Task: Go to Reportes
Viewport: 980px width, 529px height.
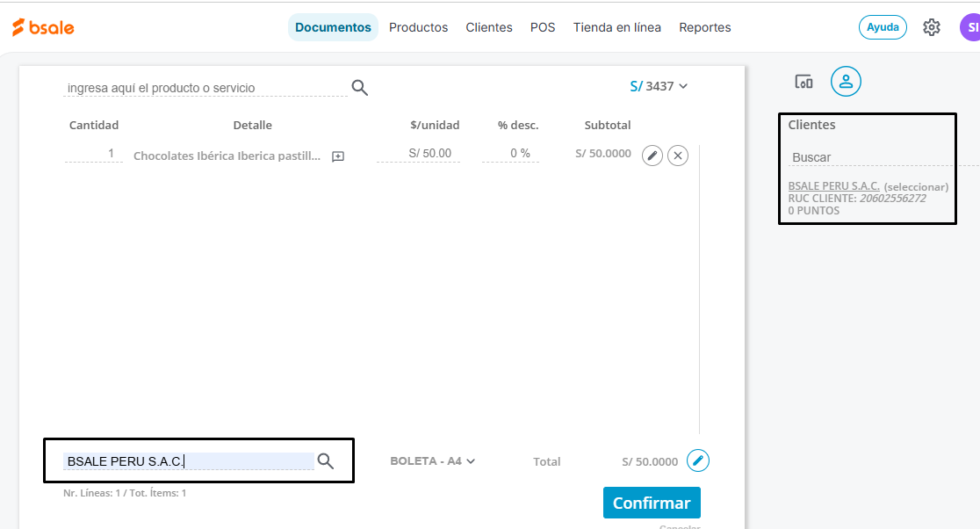Action: [705, 27]
